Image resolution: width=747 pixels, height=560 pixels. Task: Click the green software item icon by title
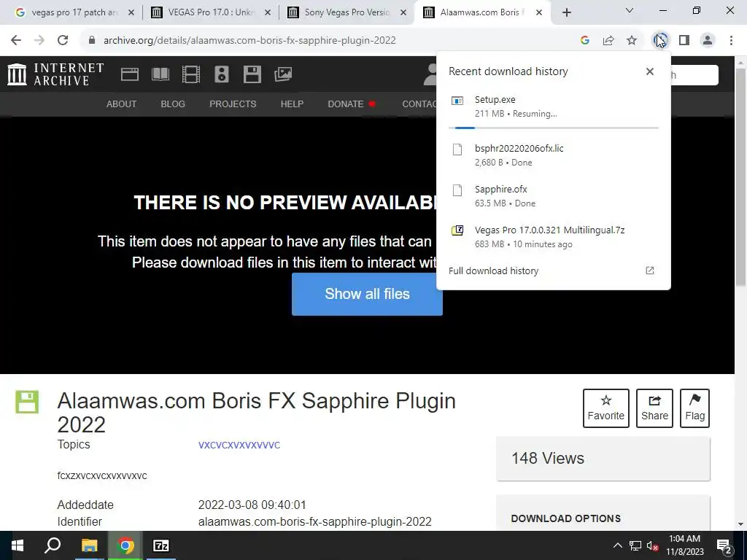pos(27,402)
